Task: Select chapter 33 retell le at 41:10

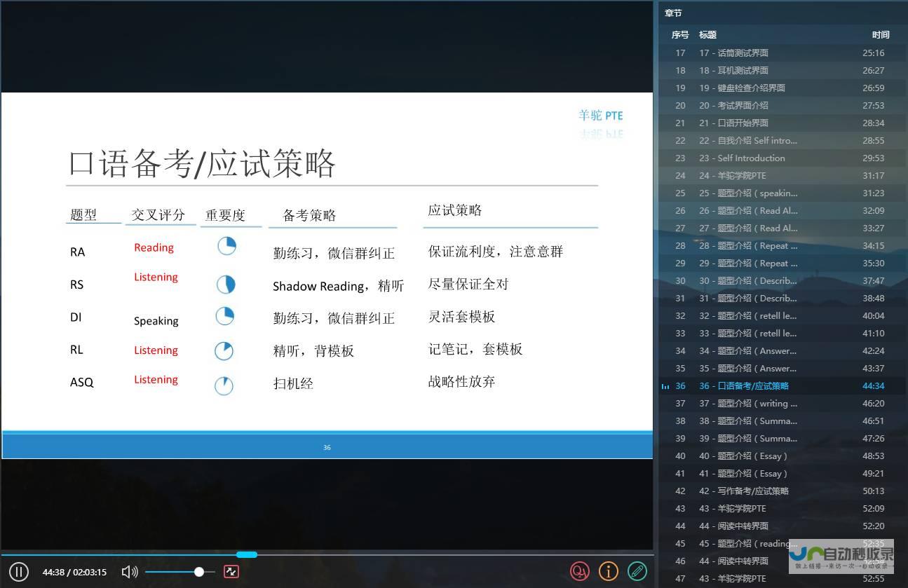Action: (x=782, y=333)
